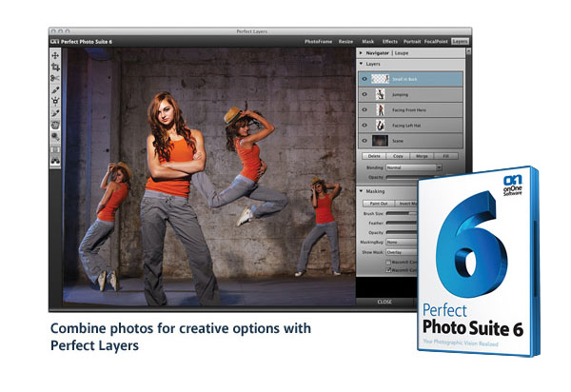Image resolution: width=571 pixels, height=392 pixels.
Task: Switch to the FocalPoint module
Action: (x=436, y=42)
